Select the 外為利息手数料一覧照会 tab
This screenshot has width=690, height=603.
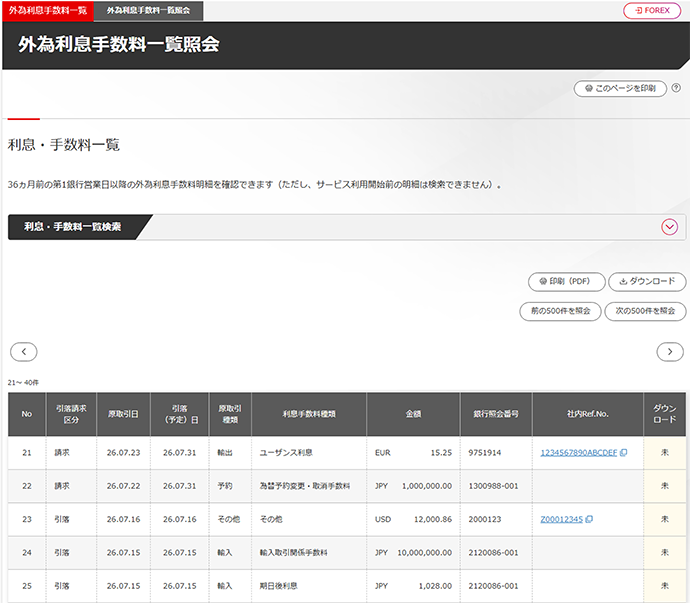pos(148,10)
